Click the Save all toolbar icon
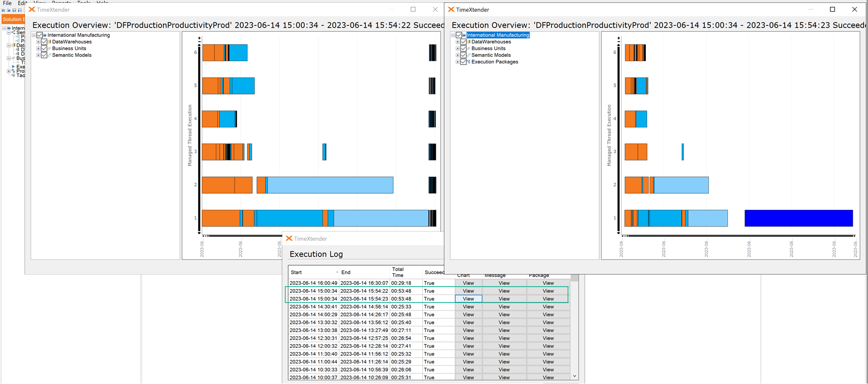 (x=20, y=10)
